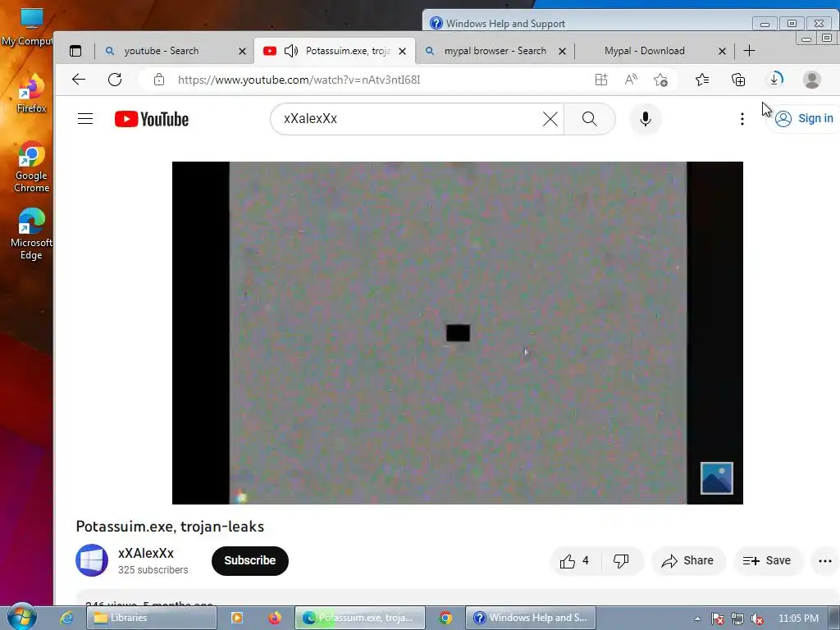
Task: Close the Mypal - Download tab
Action: 722,52
